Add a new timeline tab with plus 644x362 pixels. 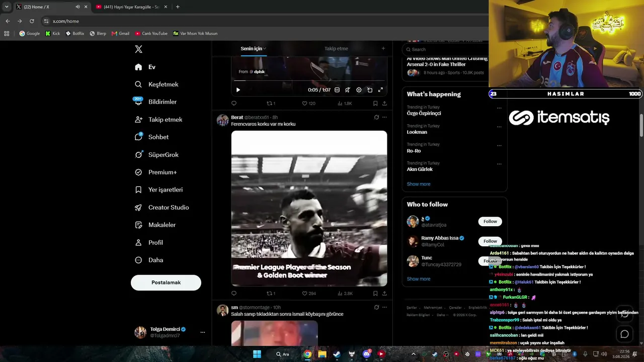click(383, 49)
